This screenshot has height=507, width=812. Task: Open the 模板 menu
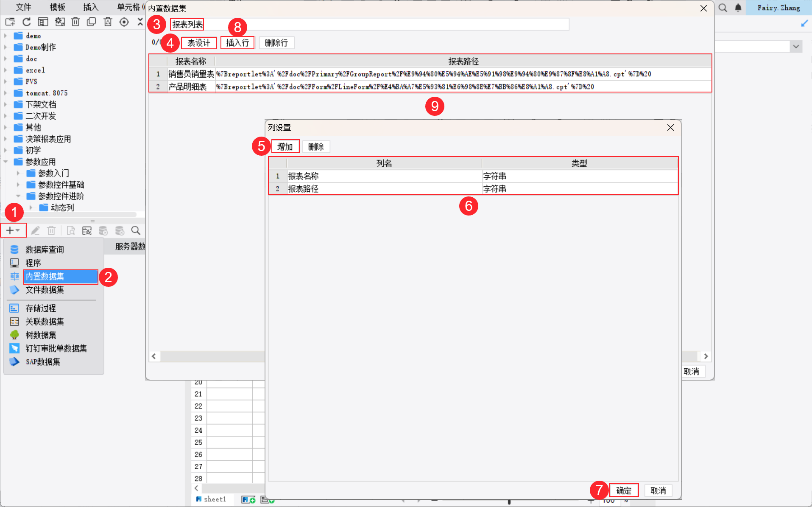tap(57, 7)
